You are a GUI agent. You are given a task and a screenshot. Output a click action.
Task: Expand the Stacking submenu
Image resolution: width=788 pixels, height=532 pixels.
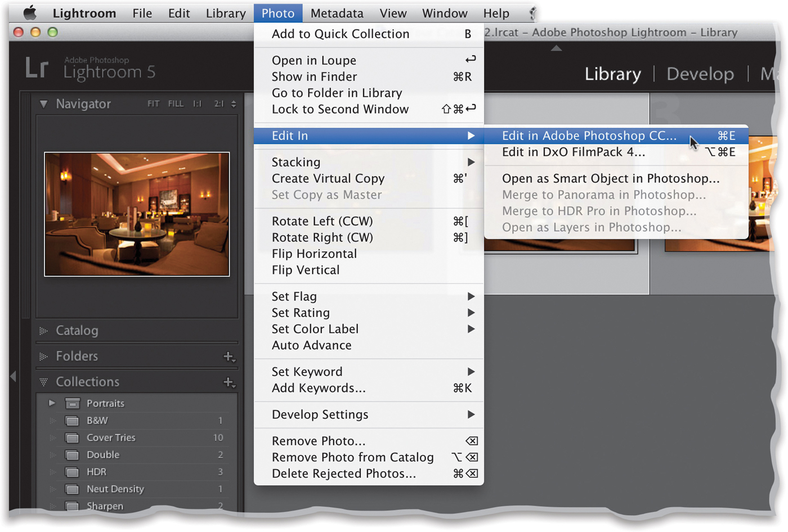click(x=369, y=162)
